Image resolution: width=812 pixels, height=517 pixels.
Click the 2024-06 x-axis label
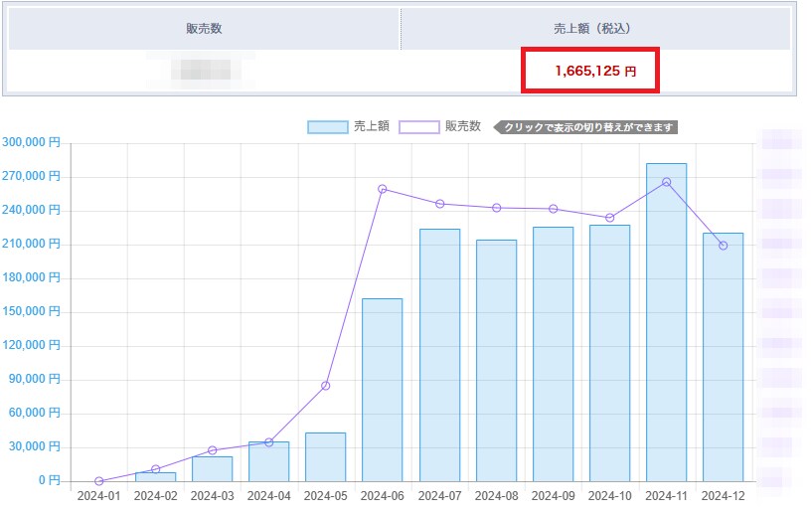(x=383, y=496)
